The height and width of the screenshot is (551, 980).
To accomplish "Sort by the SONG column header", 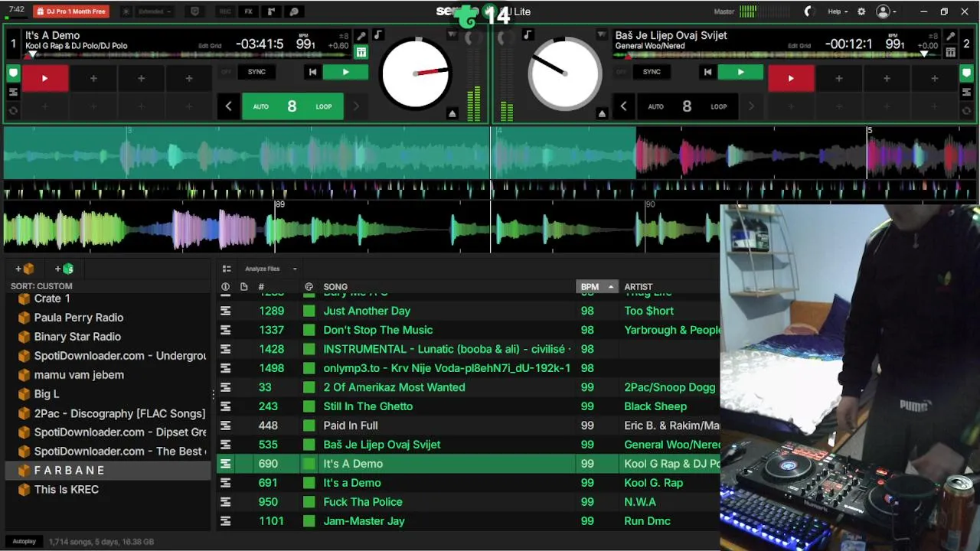I will (335, 287).
